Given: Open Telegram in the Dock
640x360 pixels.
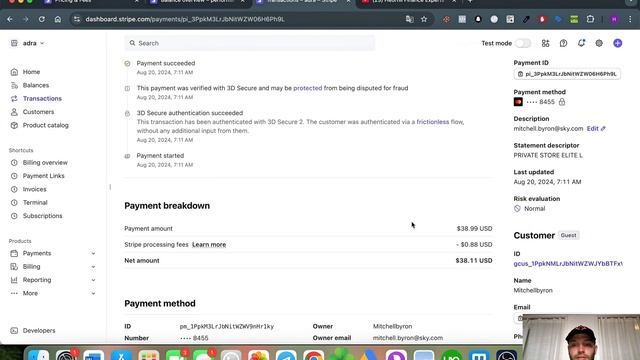Looking at the screenshot, I should pos(286,355).
